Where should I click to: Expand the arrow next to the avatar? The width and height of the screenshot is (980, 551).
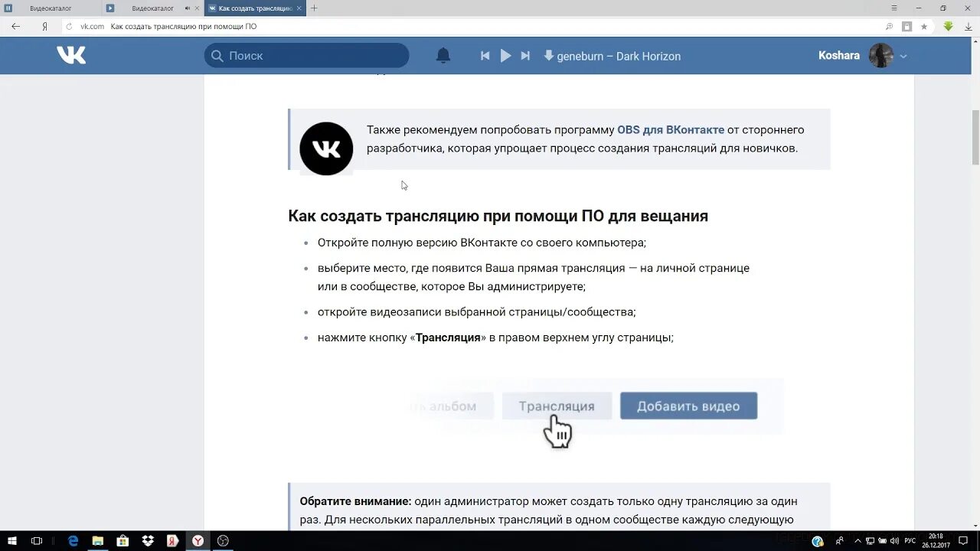pos(903,56)
